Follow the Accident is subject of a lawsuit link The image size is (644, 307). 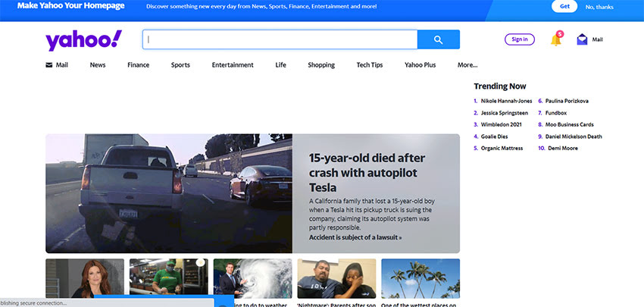click(x=355, y=237)
